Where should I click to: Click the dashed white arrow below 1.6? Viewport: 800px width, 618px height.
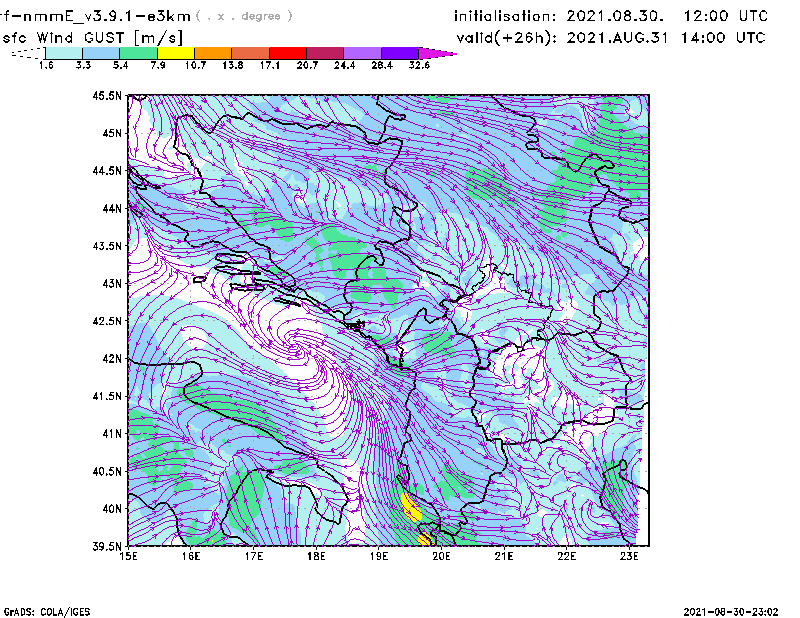pyautogui.click(x=28, y=53)
